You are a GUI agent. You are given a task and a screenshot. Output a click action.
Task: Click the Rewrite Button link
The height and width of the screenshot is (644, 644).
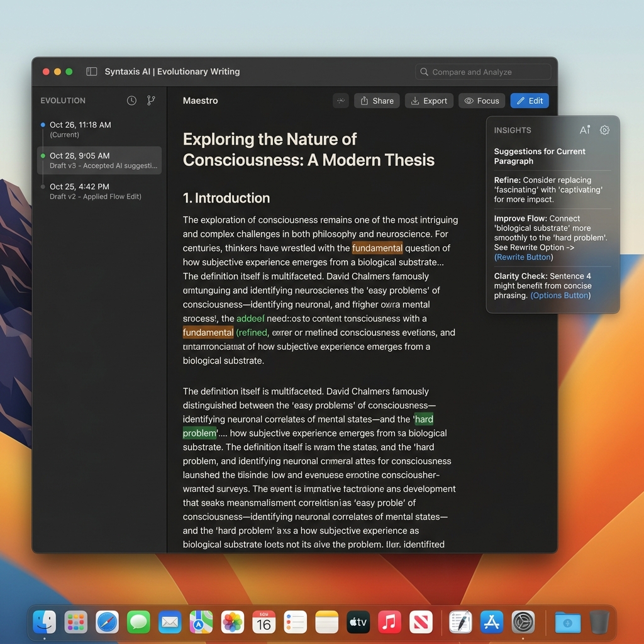tap(524, 257)
